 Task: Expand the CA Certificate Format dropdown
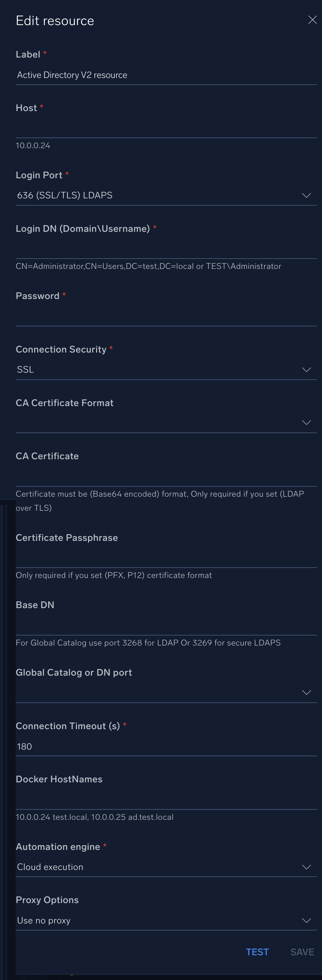point(160,423)
